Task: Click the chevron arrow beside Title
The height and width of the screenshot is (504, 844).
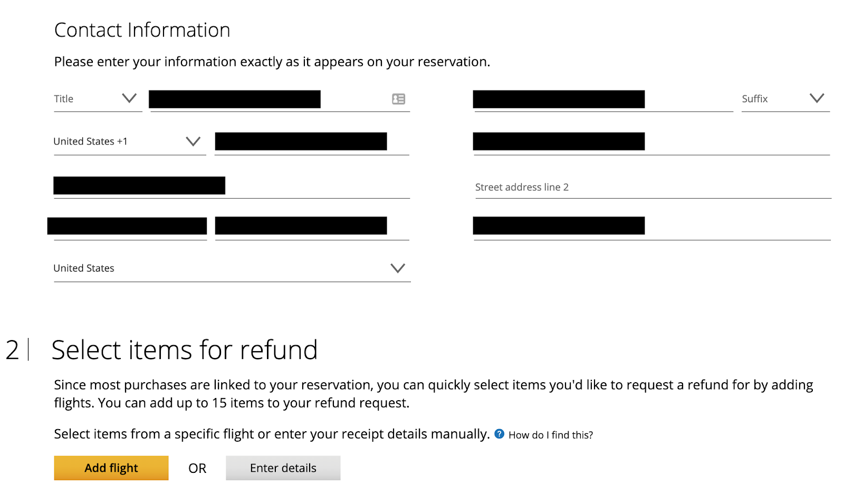Action: pos(129,98)
